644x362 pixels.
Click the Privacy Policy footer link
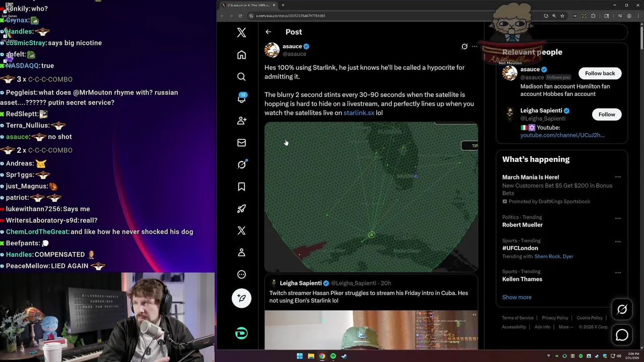tap(555, 318)
